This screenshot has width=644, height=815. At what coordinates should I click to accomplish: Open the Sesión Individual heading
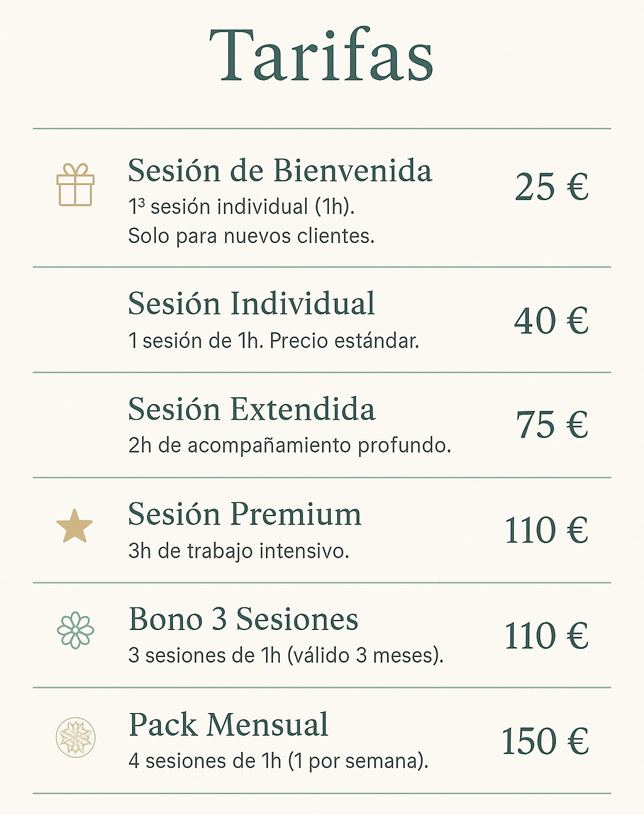pyautogui.click(x=251, y=303)
